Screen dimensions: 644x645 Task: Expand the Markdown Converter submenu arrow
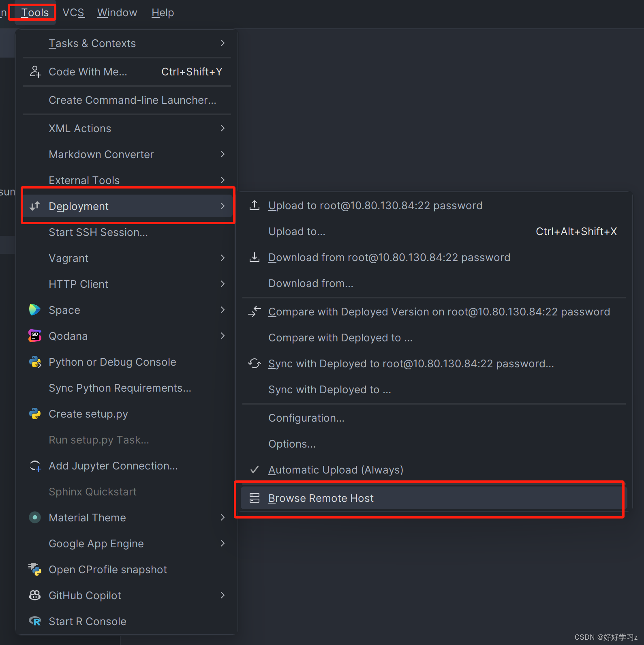[x=223, y=154]
